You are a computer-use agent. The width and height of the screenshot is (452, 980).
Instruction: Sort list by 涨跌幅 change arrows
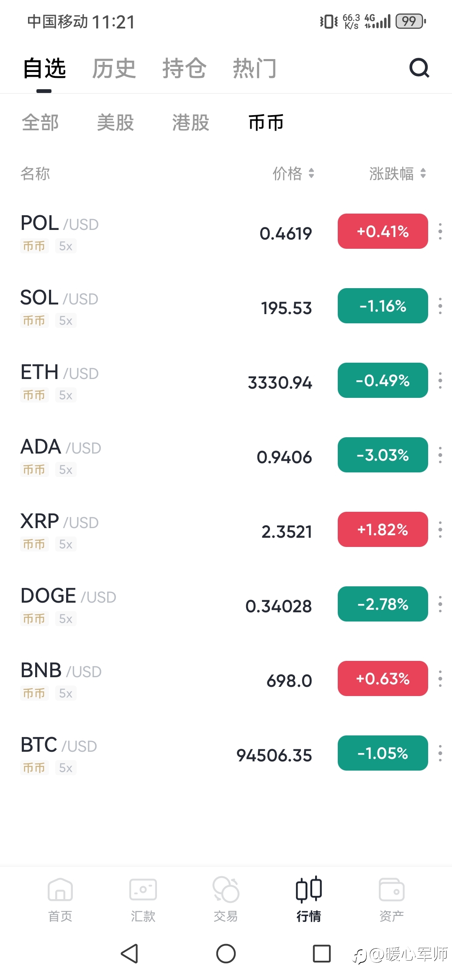(x=423, y=173)
